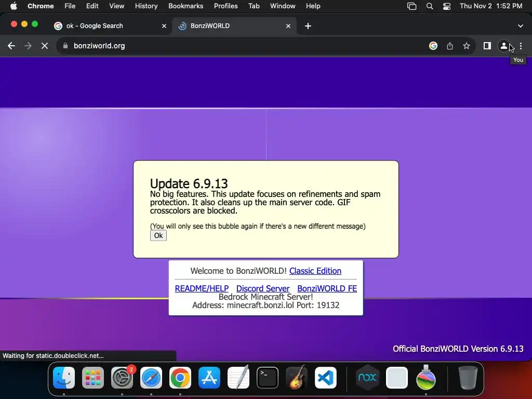
Task: Click the blank white Dock icon
Action: [x=396, y=378]
